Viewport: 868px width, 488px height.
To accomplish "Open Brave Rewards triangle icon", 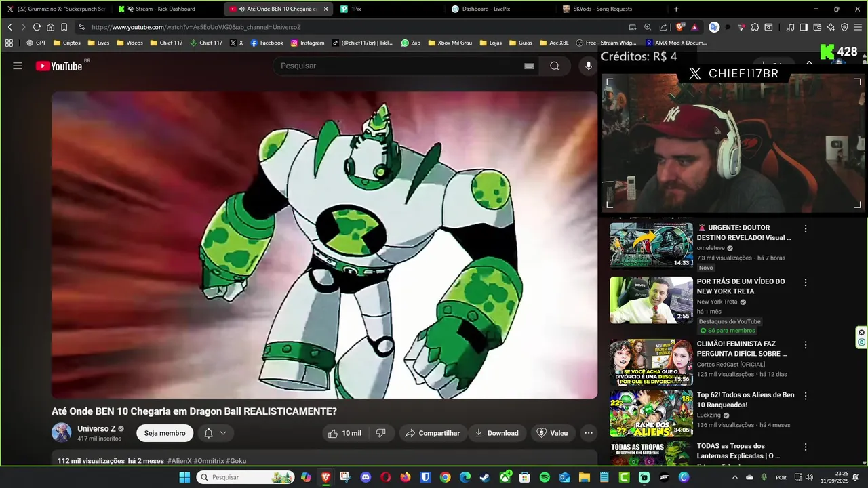I will click(x=694, y=27).
